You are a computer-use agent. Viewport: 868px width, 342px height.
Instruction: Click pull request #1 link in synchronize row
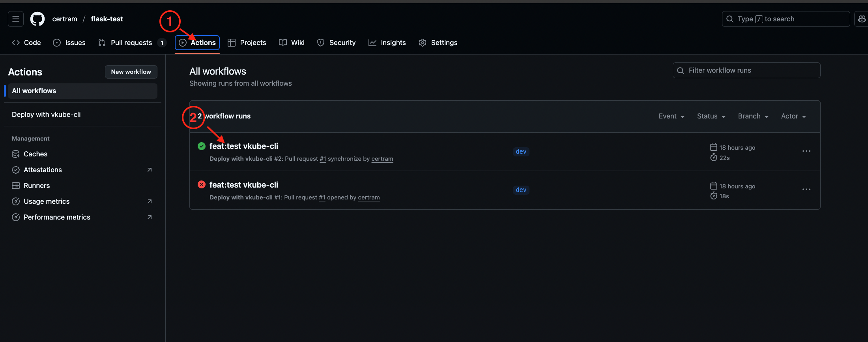(323, 159)
